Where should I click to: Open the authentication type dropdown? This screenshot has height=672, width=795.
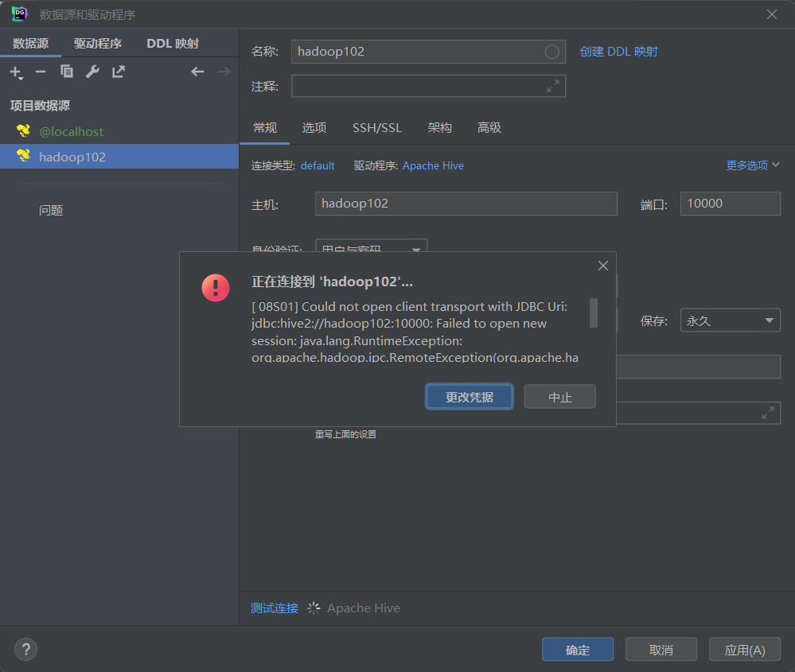pyautogui.click(x=371, y=246)
